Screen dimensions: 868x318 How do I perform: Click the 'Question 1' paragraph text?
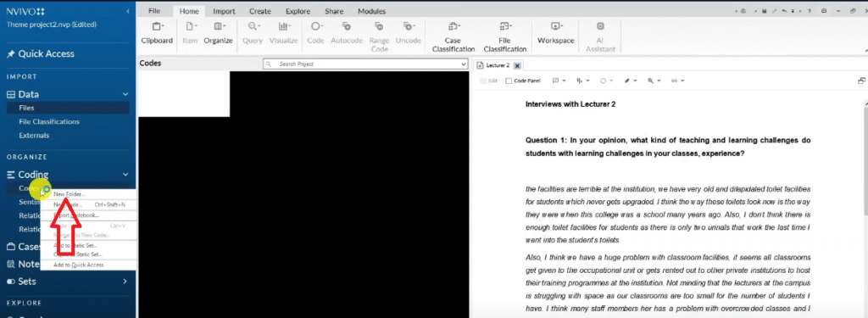point(668,148)
